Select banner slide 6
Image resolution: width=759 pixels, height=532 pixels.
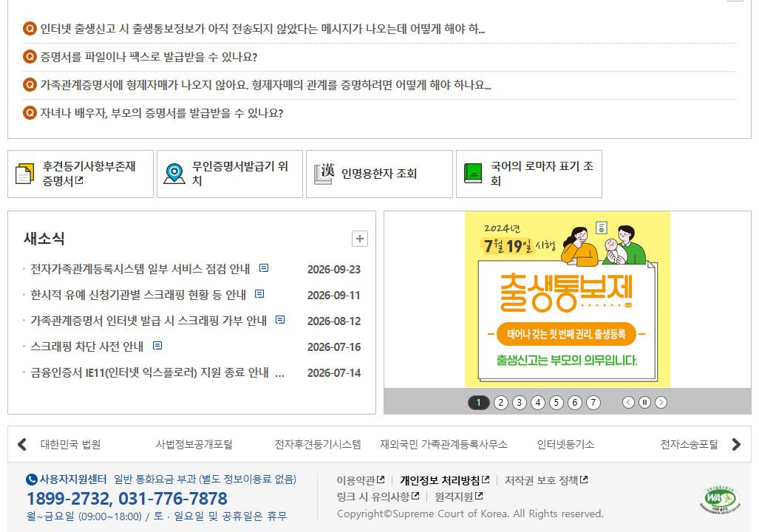(x=574, y=403)
